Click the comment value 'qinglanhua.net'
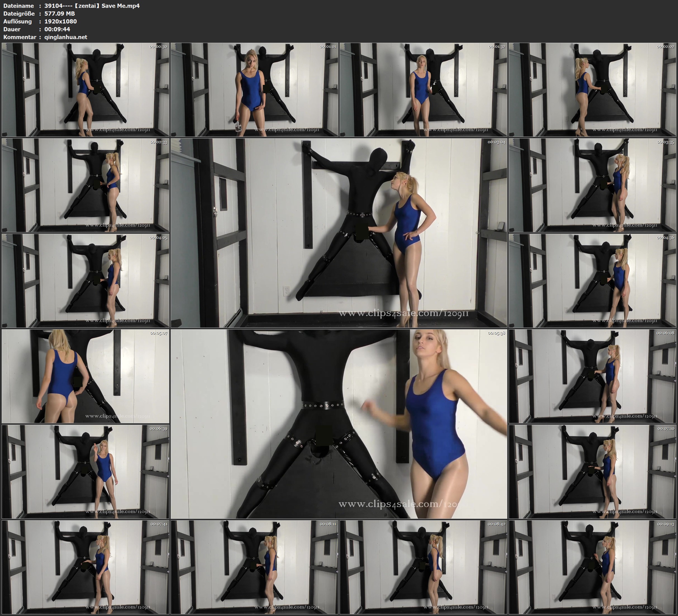The image size is (678, 616). (66, 37)
